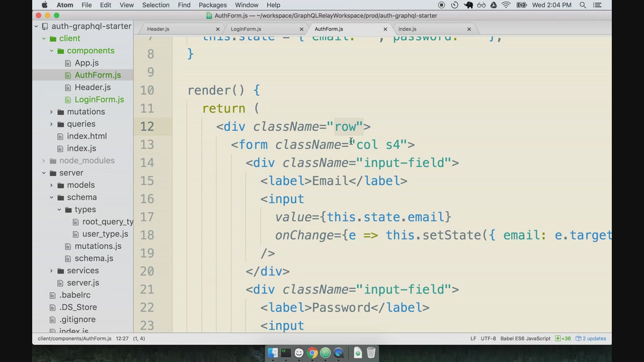Viewport: 644px width, 362px height.
Task: Open Google Chrome from the Dock
Action: point(312,353)
